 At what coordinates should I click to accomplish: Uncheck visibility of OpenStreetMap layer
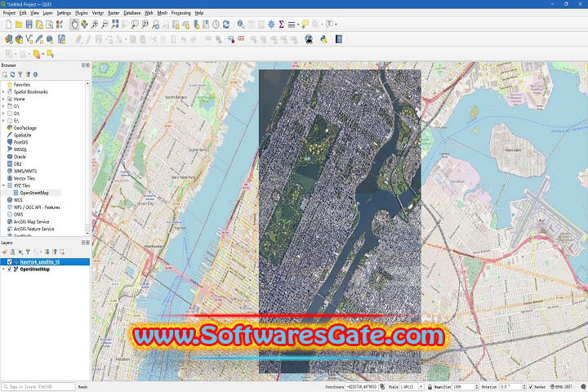click(9, 269)
